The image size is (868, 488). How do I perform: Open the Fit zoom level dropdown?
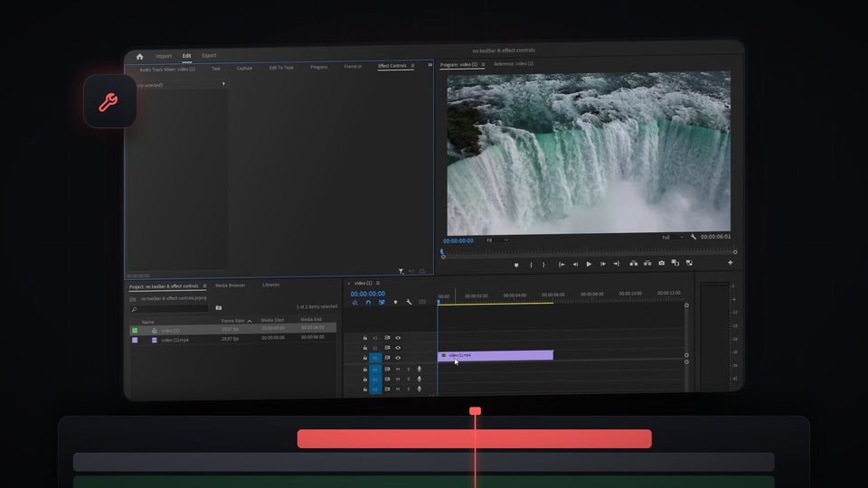pos(496,240)
